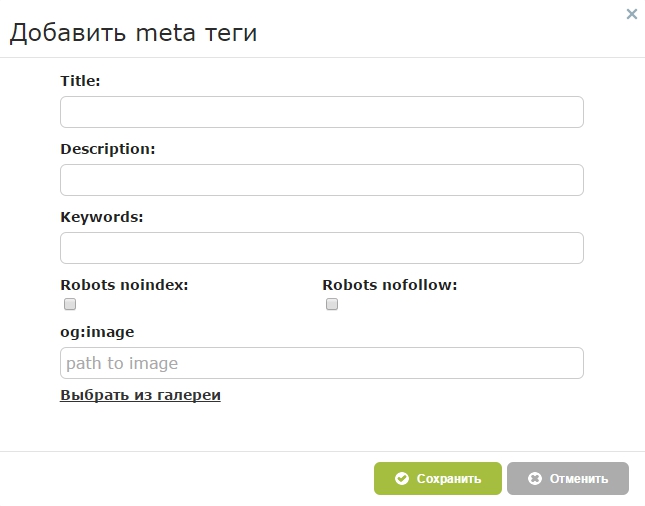645x506 pixels.
Task: Click the checkmark icon on Сохранить
Action: [402, 479]
